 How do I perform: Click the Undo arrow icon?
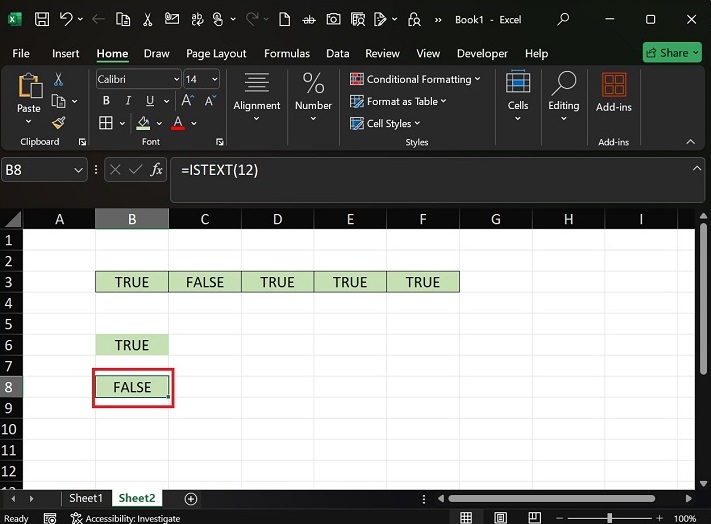(x=66, y=19)
